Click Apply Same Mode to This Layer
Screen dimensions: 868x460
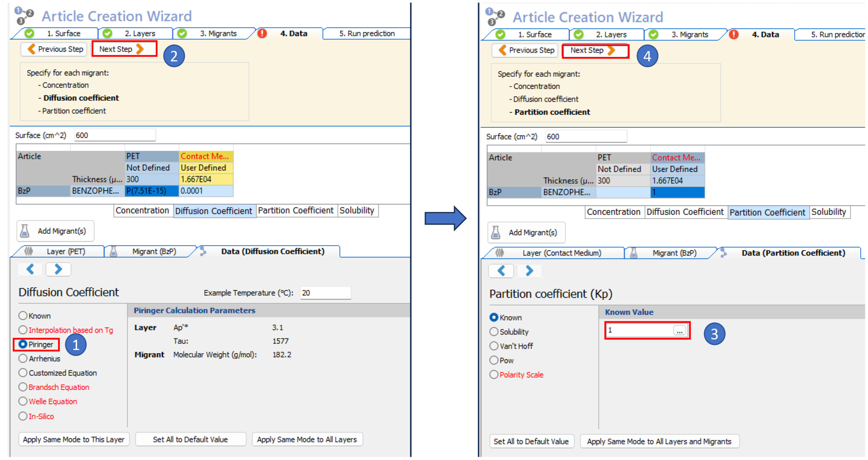74,440
